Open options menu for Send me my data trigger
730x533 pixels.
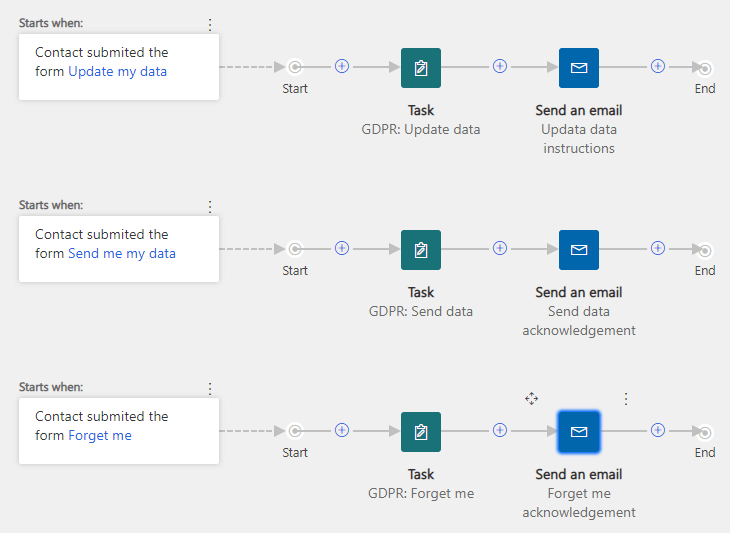click(x=209, y=207)
